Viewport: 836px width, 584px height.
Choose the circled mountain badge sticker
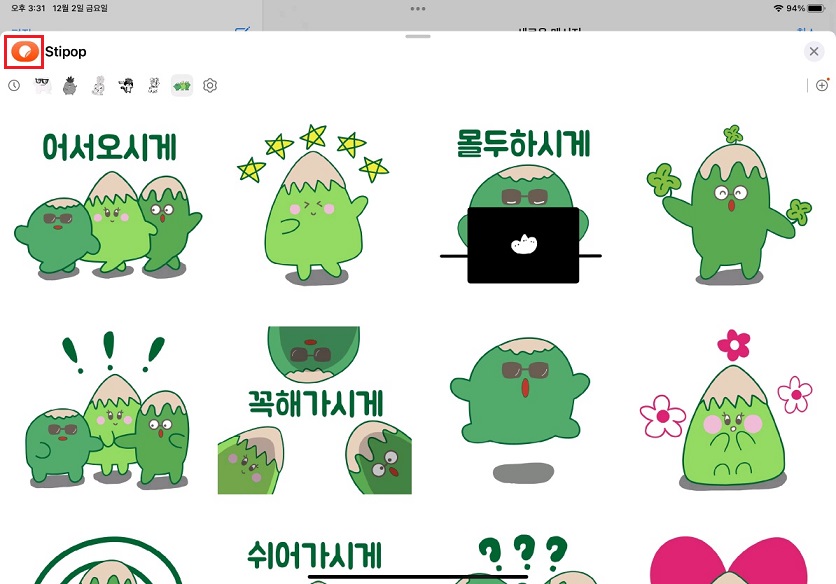[x=108, y=560]
